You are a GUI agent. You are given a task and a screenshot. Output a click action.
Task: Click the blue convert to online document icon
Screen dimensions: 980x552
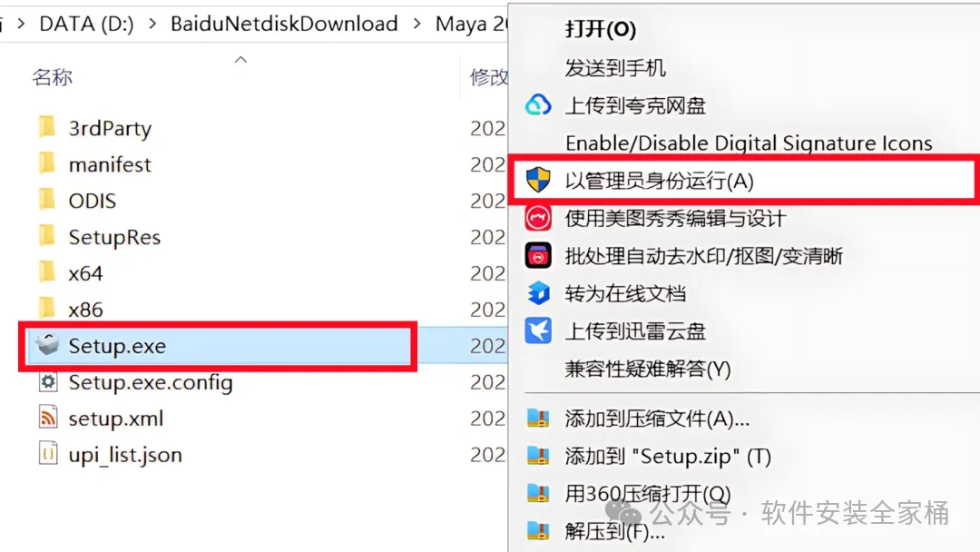537,293
